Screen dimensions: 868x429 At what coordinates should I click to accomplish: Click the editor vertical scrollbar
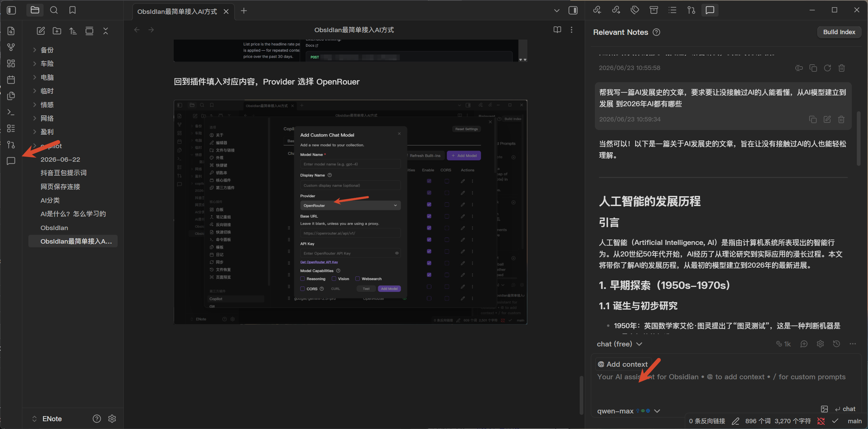(x=581, y=395)
